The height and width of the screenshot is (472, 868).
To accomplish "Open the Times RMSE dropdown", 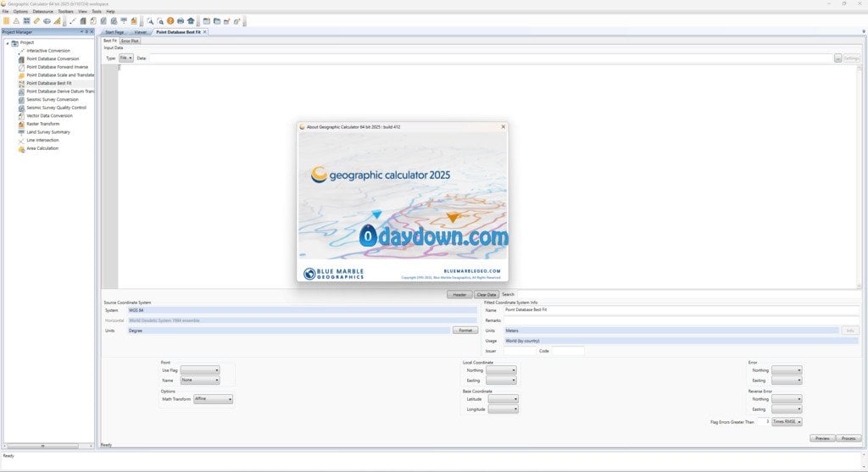I will (x=787, y=422).
